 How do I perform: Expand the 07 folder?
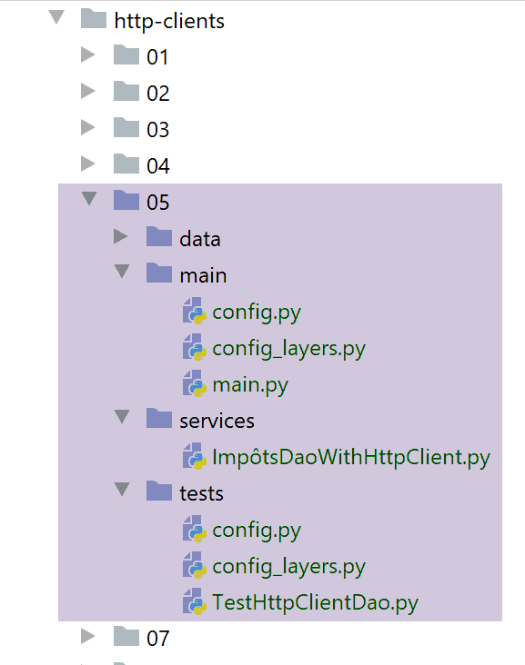click(x=88, y=636)
